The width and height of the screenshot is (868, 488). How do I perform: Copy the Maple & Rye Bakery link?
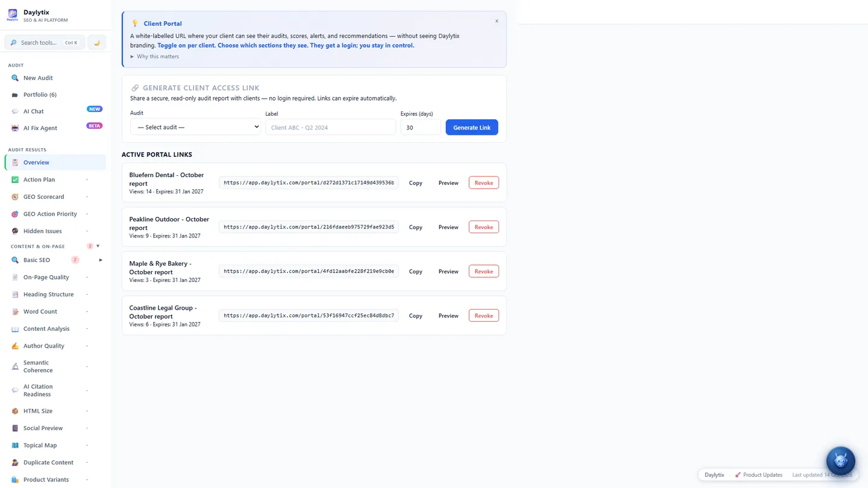[x=416, y=271]
